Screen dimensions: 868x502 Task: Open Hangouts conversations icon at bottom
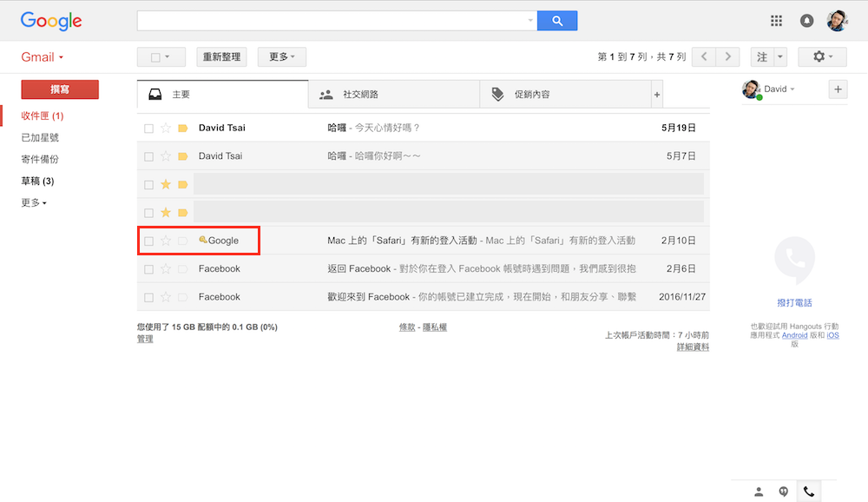tap(783, 492)
